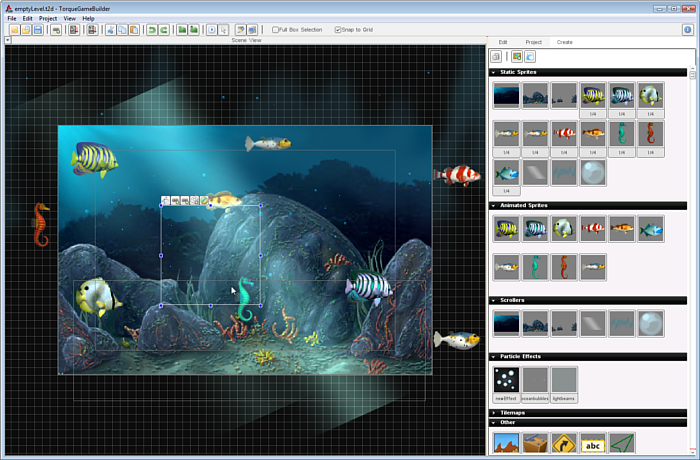
Task: Click the Redo arrow in toolbar
Action: [x=164, y=30]
